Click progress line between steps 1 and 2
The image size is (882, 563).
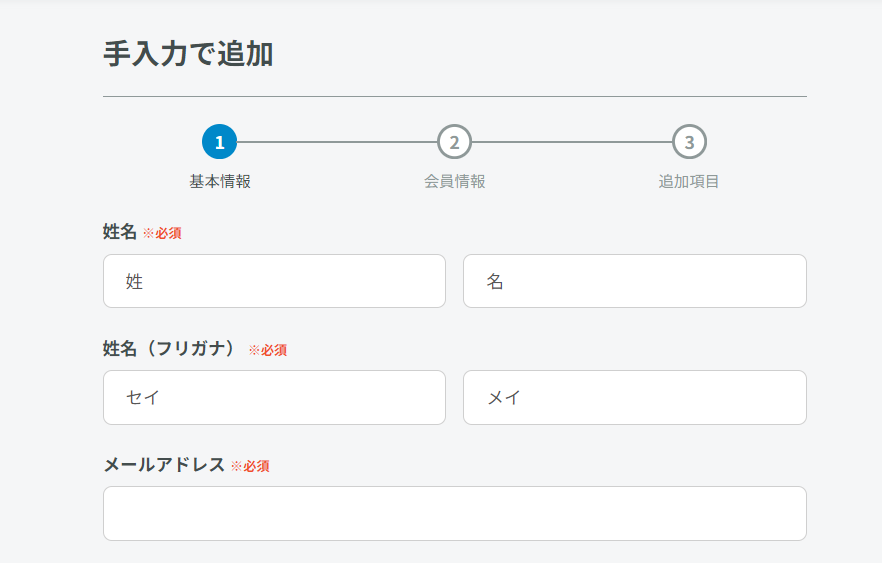tap(337, 142)
